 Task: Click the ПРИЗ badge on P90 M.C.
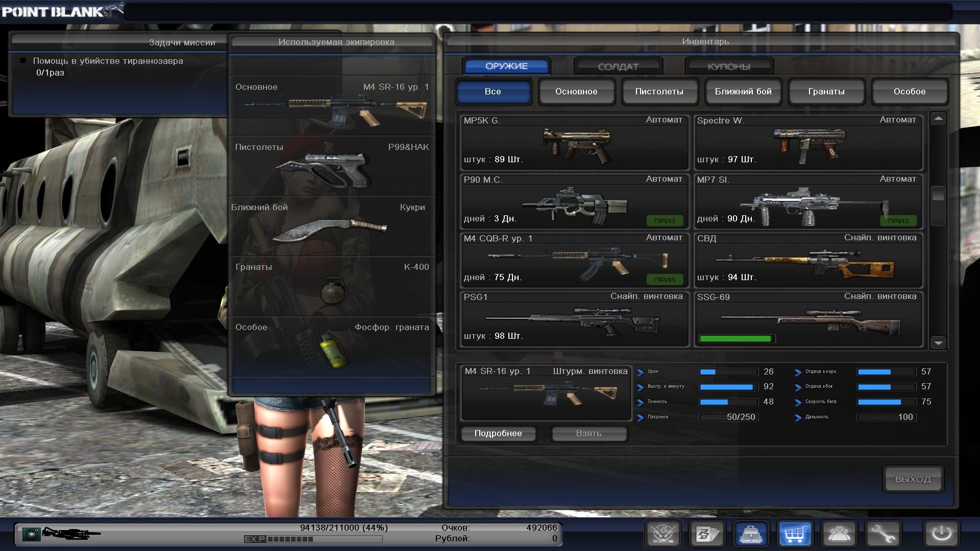click(x=665, y=220)
